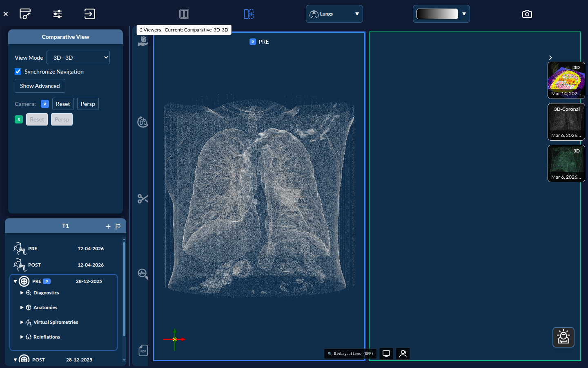Click the study list scrollbar
The width and height of the screenshot is (588, 368).
click(124, 289)
